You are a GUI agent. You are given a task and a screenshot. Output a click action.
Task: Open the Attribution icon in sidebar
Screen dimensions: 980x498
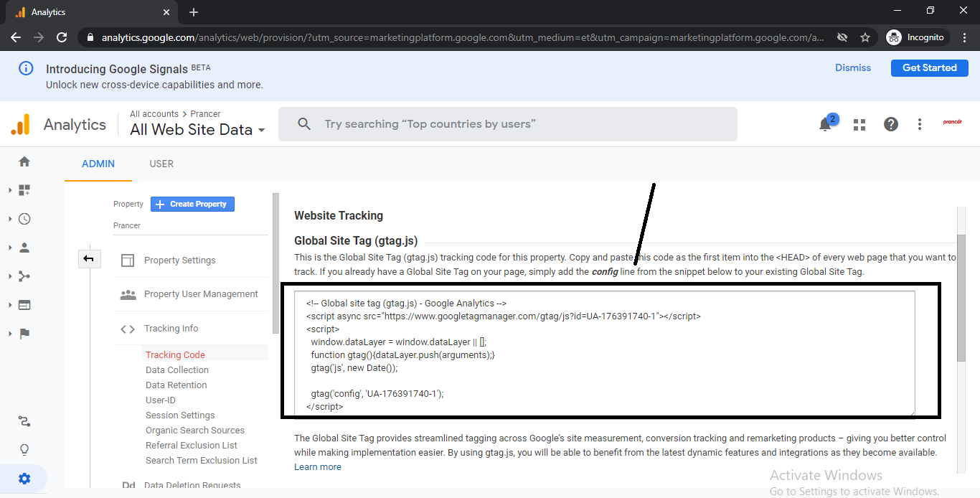coord(24,422)
